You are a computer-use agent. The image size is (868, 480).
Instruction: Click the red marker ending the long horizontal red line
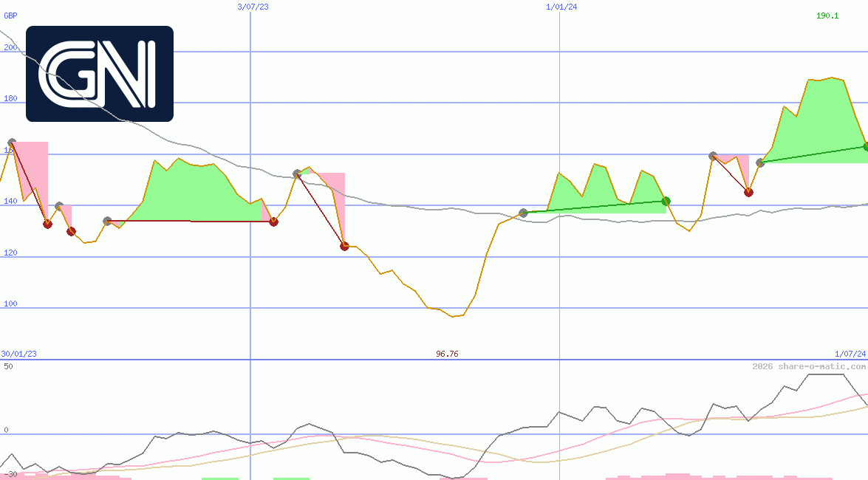[x=273, y=222]
